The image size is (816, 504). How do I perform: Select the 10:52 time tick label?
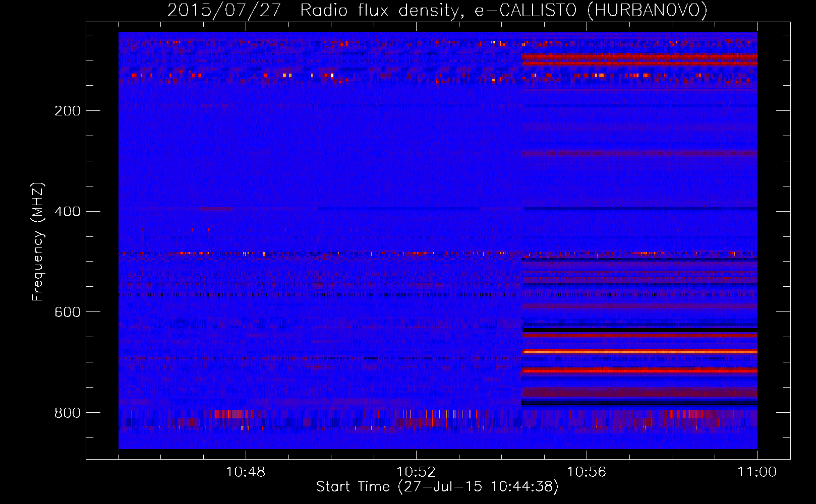pyautogui.click(x=416, y=472)
